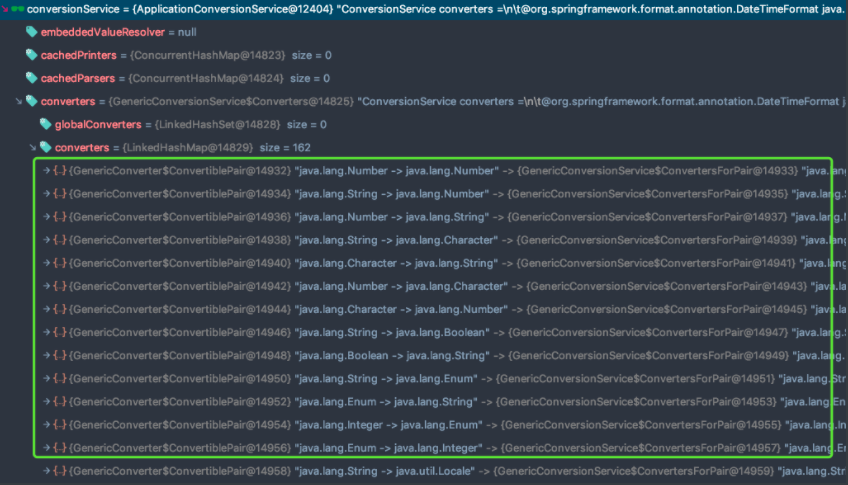Click "java.lang.String -> java.lang.Enum" text
Image resolution: width=848 pixels, height=485 pixels.
[x=387, y=378]
